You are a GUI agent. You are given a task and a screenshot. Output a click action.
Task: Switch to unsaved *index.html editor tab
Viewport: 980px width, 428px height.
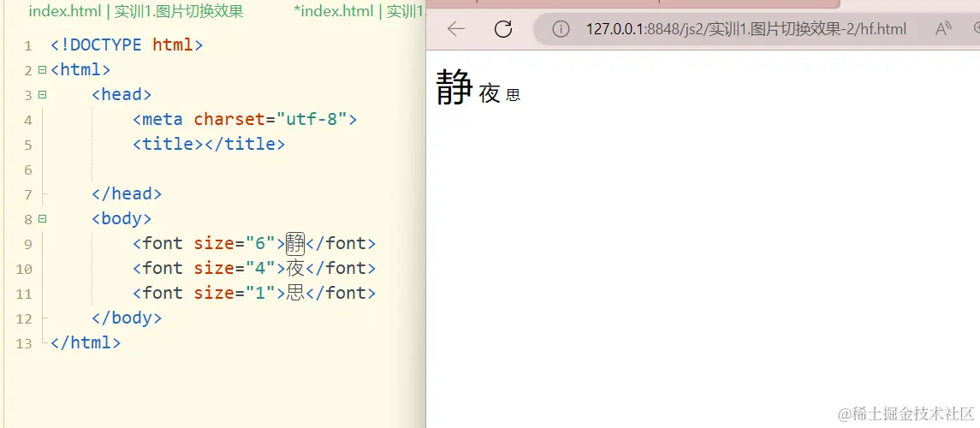pos(360,11)
